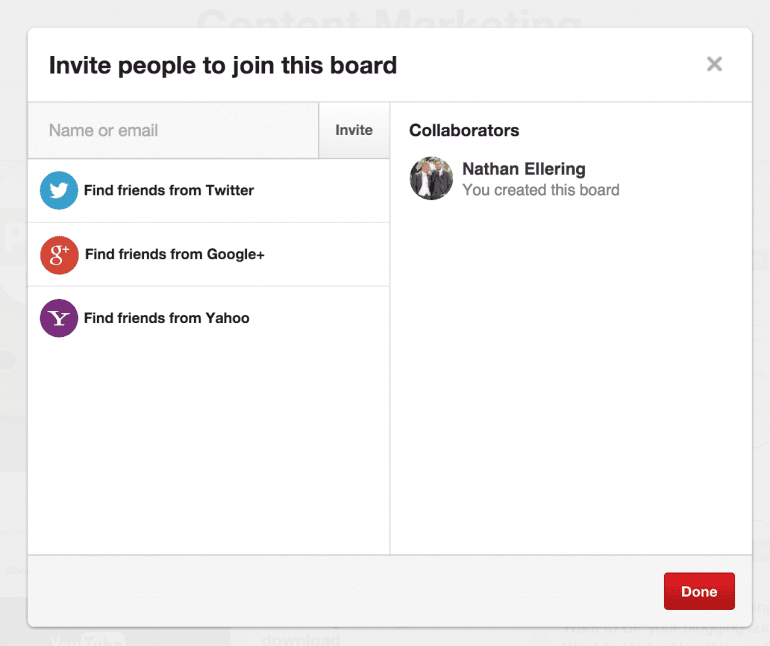Click the gray footer bar beside Done
Screen dimensions: 770x646
tap(340, 591)
